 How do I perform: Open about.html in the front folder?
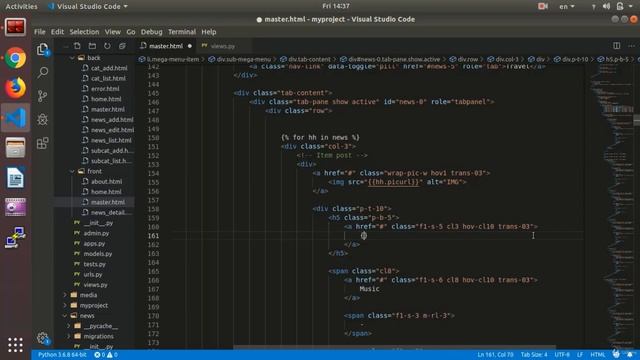click(x=106, y=181)
